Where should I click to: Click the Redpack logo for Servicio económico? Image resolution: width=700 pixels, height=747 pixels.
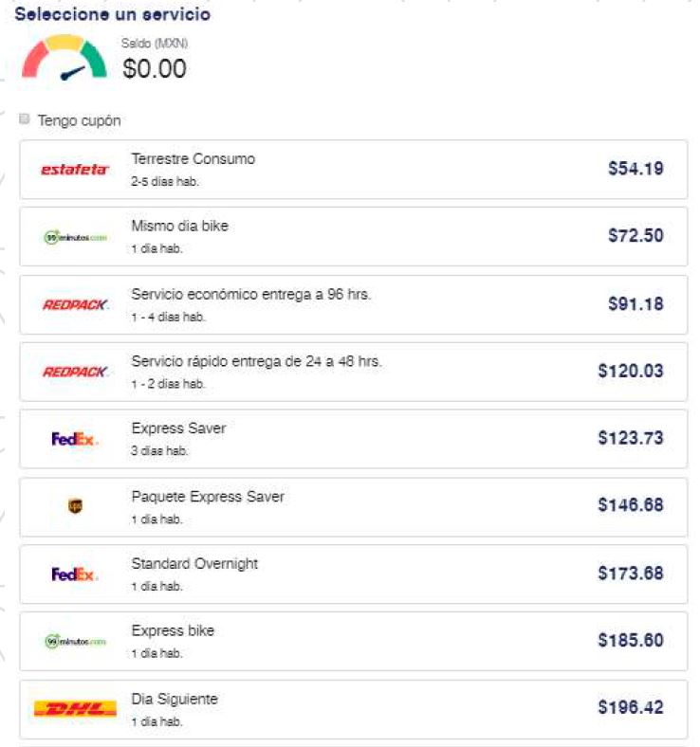(x=75, y=304)
